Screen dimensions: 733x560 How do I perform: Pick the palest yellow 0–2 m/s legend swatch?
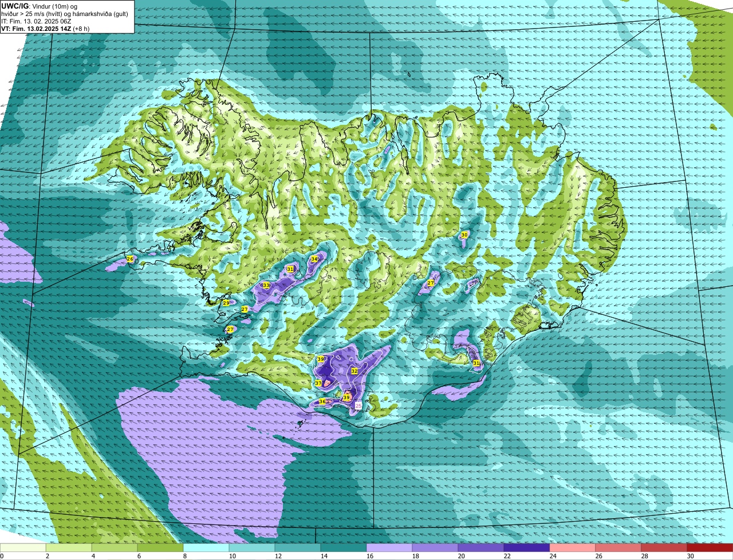[x=23, y=547]
